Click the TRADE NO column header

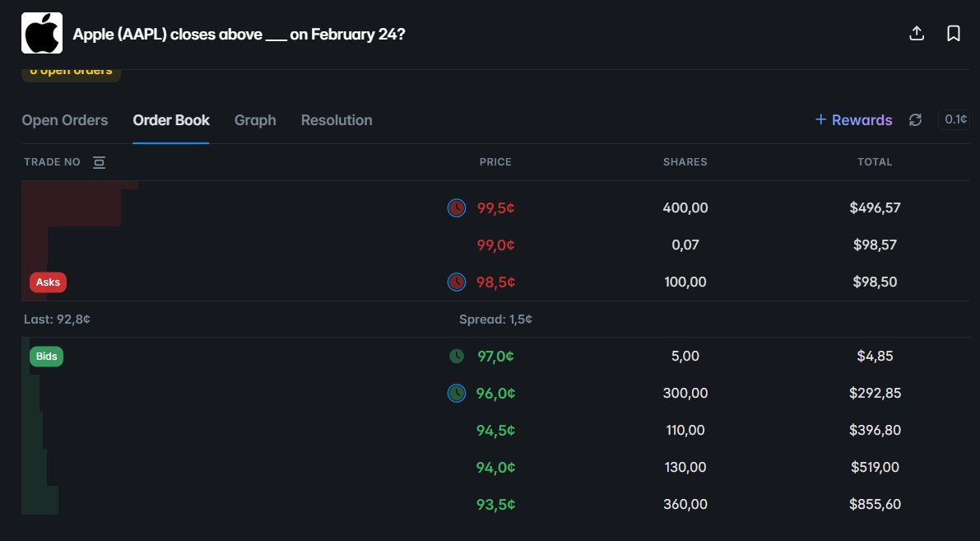pyautogui.click(x=52, y=162)
